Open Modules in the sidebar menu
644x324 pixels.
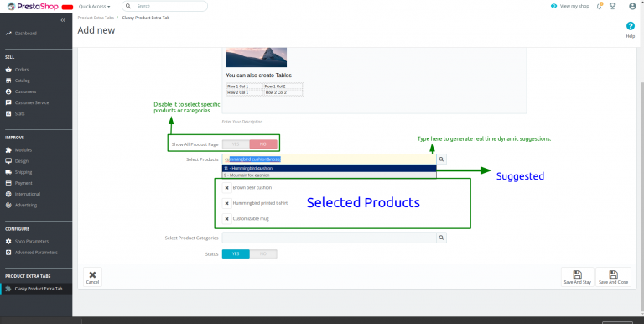(x=23, y=150)
